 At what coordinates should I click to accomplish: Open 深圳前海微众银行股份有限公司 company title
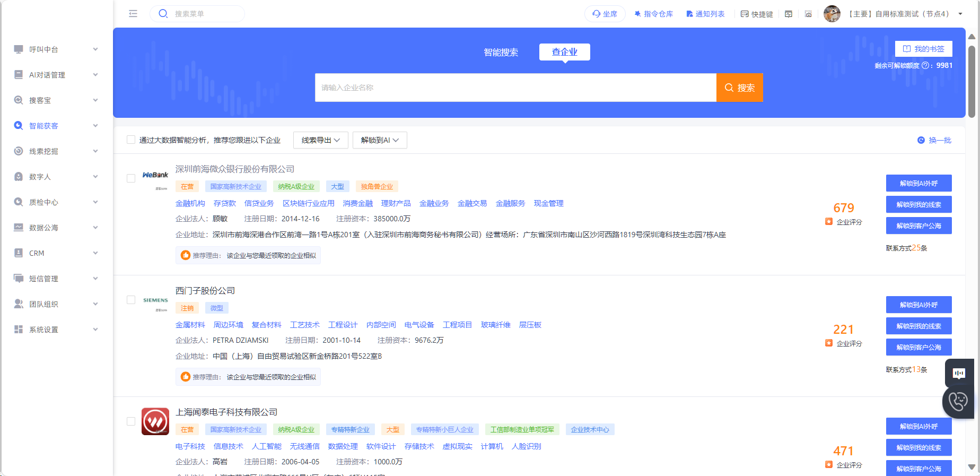click(235, 169)
